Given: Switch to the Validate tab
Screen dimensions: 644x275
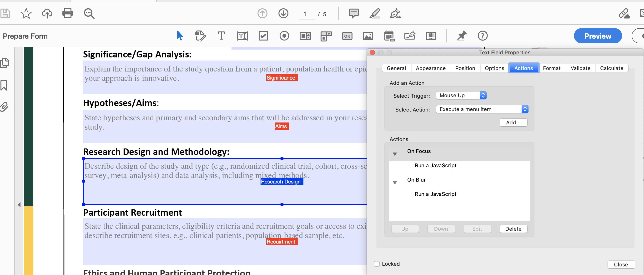Looking at the screenshot, I should click(580, 68).
